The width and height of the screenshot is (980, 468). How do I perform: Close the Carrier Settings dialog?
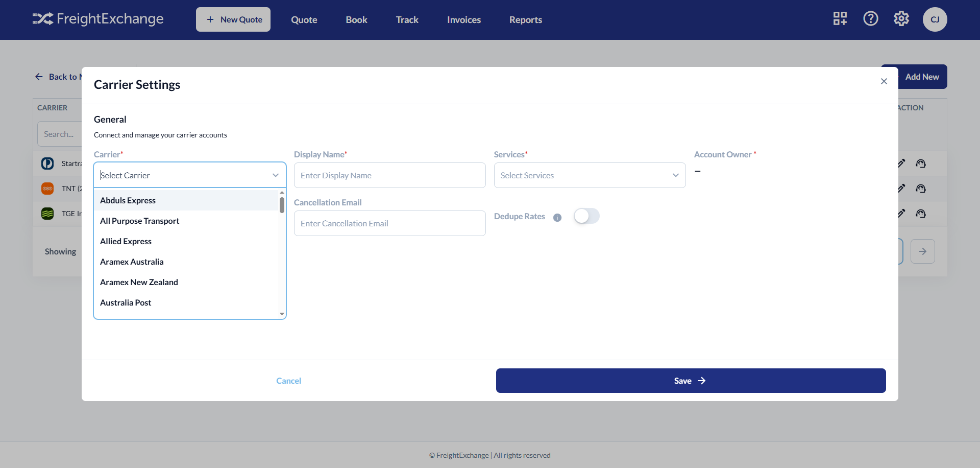point(884,81)
